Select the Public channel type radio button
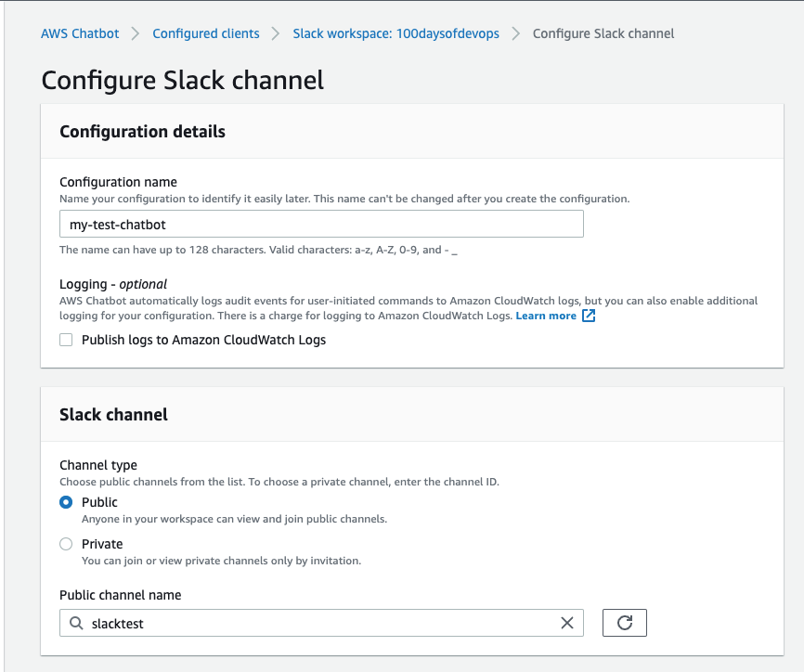The width and height of the screenshot is (804, 672). coord(66,502)
